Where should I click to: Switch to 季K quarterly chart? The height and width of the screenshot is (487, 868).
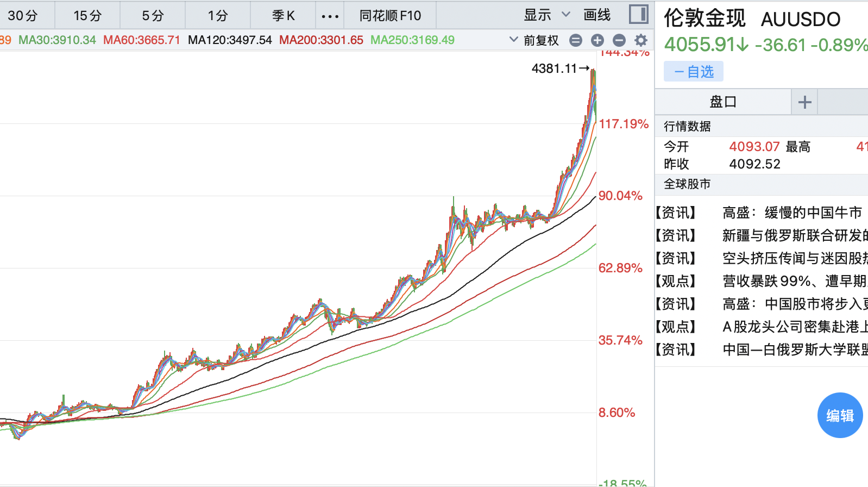(x=283, y=16)
